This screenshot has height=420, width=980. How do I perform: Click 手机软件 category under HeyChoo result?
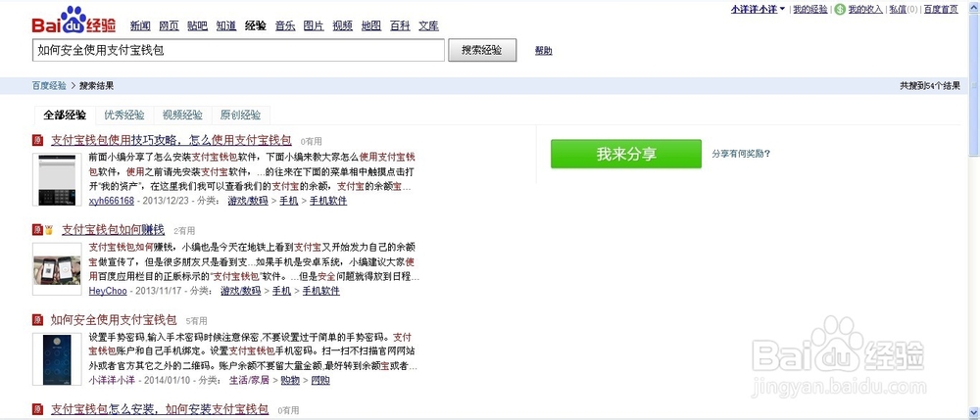[321, 291]
